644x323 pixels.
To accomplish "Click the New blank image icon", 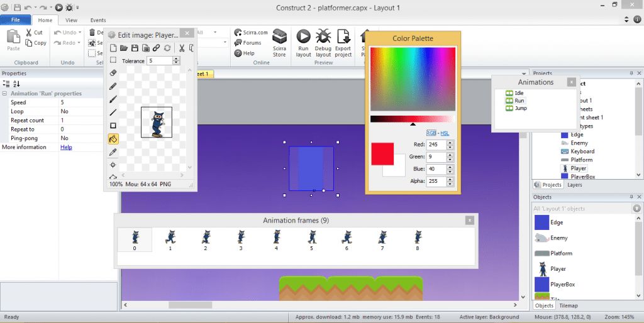I will point(113,48).
